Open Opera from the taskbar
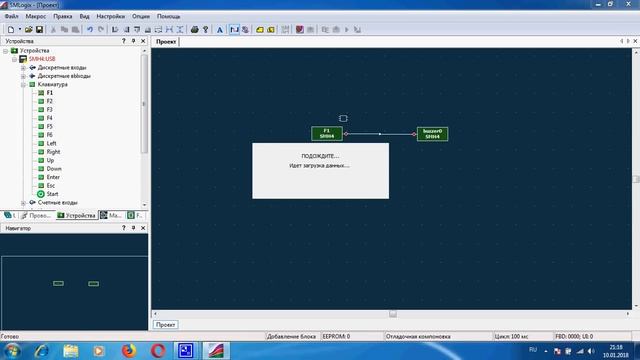Viewport: 640px width, 360px height. tap(158, 351)
